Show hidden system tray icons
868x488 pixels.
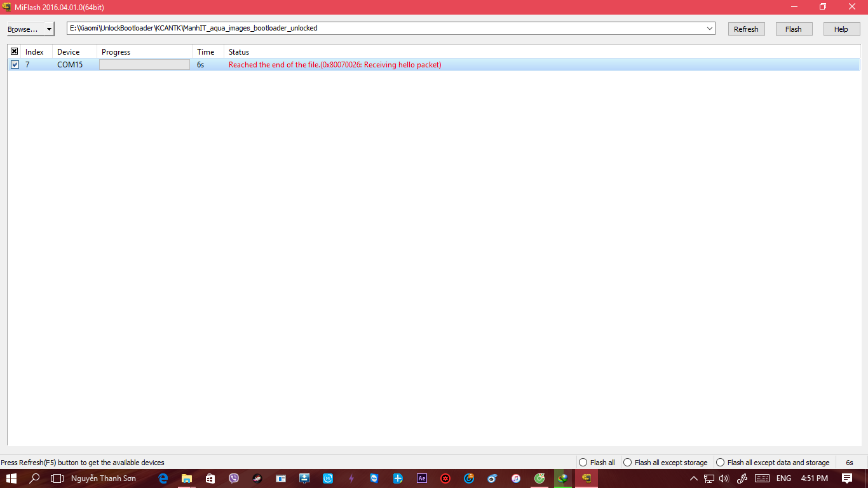694,478
